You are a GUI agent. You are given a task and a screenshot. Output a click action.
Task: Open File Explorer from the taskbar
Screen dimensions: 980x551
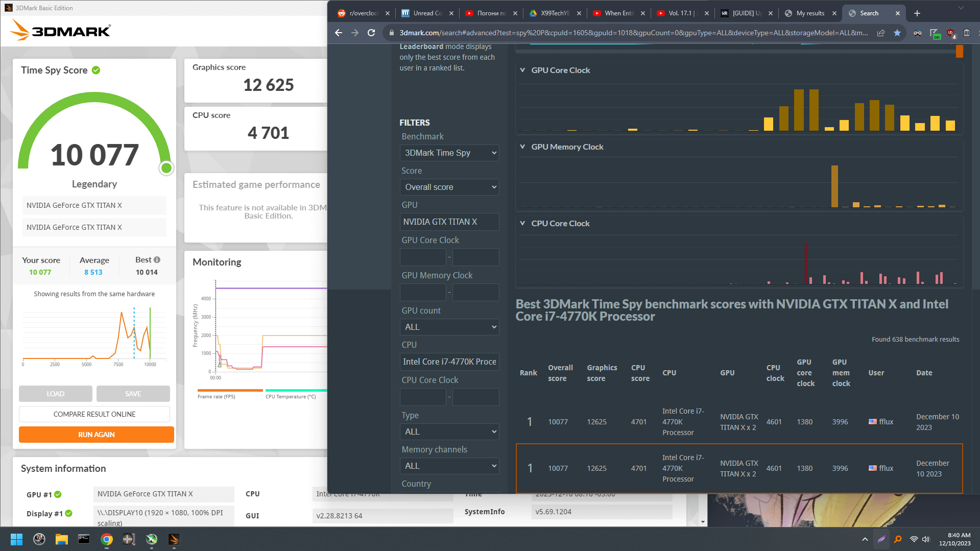point(61,539)
